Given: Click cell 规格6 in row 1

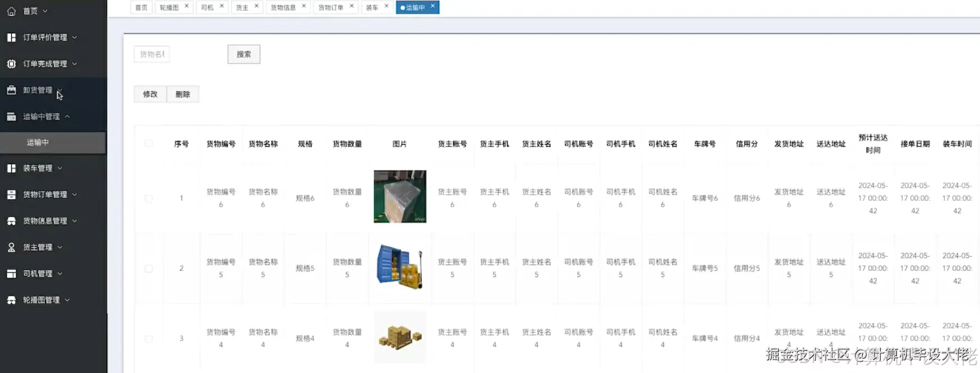Looking at the screenshot, I should tap(305, 198).
